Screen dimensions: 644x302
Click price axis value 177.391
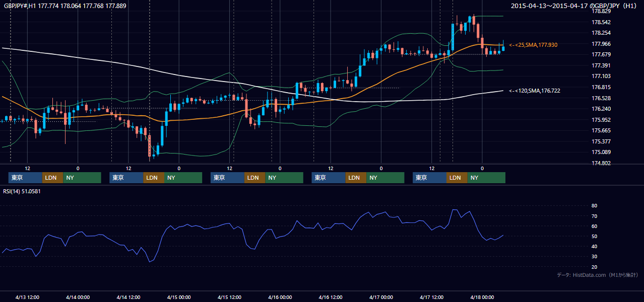601,65
